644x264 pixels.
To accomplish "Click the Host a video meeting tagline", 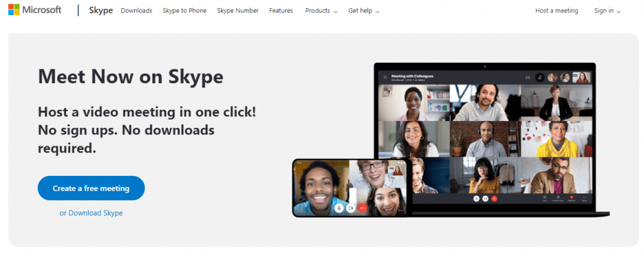I will click(147, 130).
